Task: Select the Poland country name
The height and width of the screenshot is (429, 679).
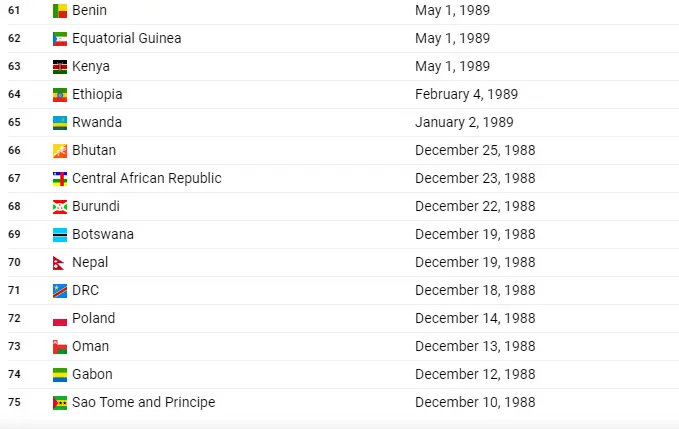Action: [x=94, y=318]
